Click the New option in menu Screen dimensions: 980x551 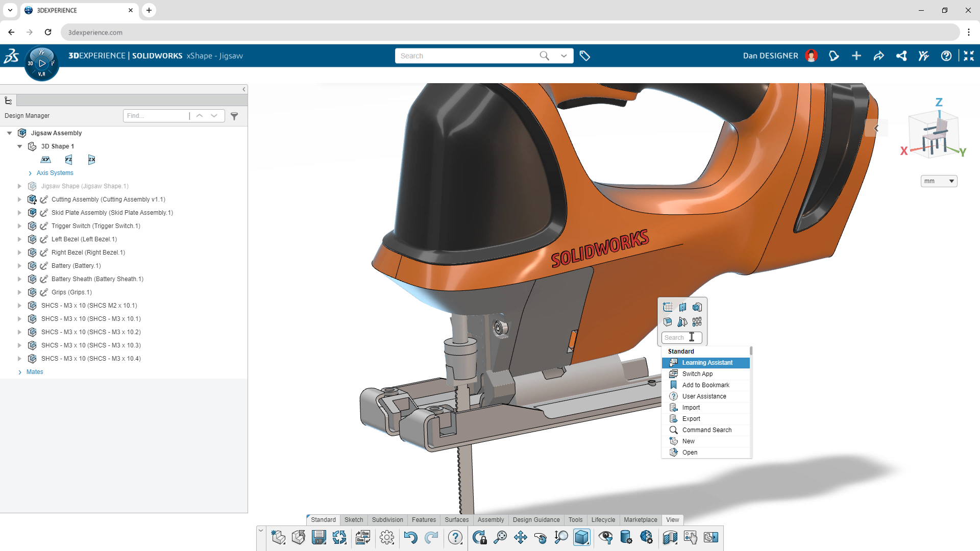[x=688, y=441]
